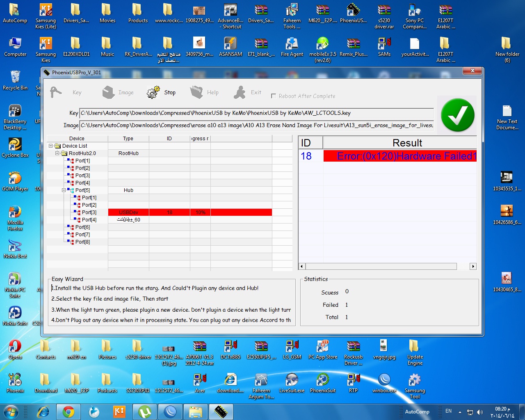Click the taskbar clock

click(502, 412)
